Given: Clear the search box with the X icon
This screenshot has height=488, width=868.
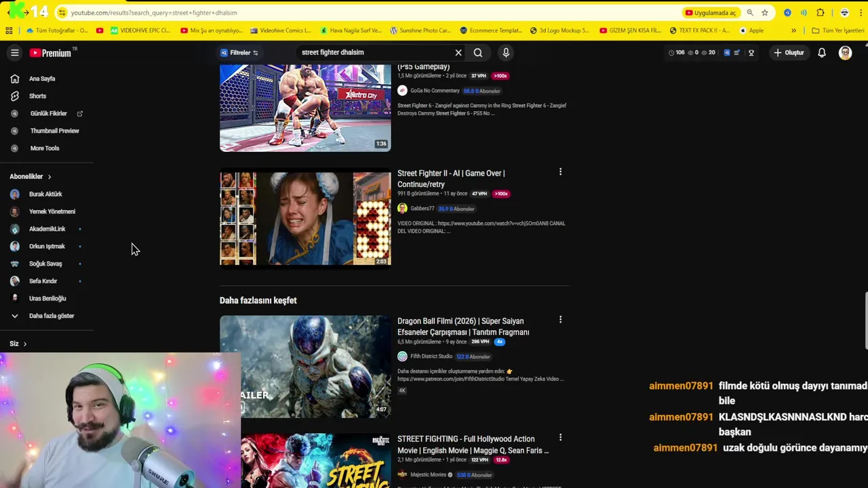Looking at the screenshot, I should coord(458,53).
